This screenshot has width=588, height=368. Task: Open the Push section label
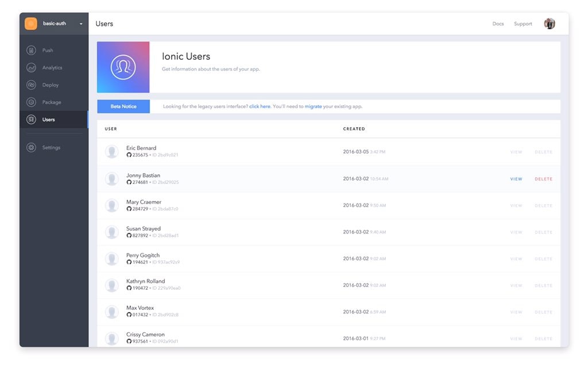coord(48,51)
